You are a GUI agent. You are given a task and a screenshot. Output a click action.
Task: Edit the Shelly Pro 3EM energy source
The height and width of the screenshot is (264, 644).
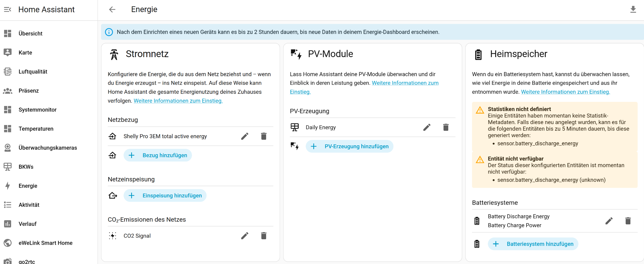coord(245,136)
